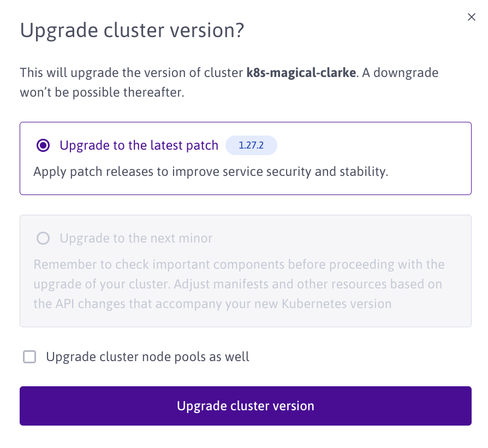The height and width of the screenshot is (448, 488).
Task: Select the latest patch radio button
Action: [x=43, y=145]
